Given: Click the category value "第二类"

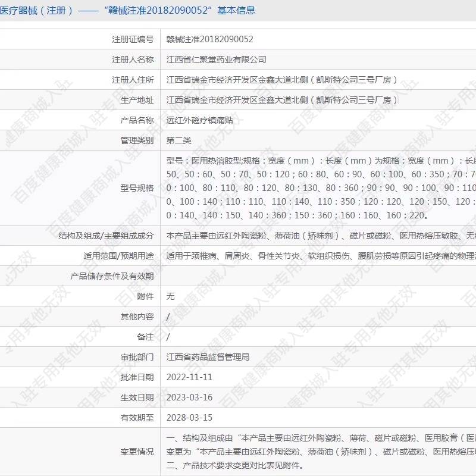Looking at the screenshot, I should (179, 140).
